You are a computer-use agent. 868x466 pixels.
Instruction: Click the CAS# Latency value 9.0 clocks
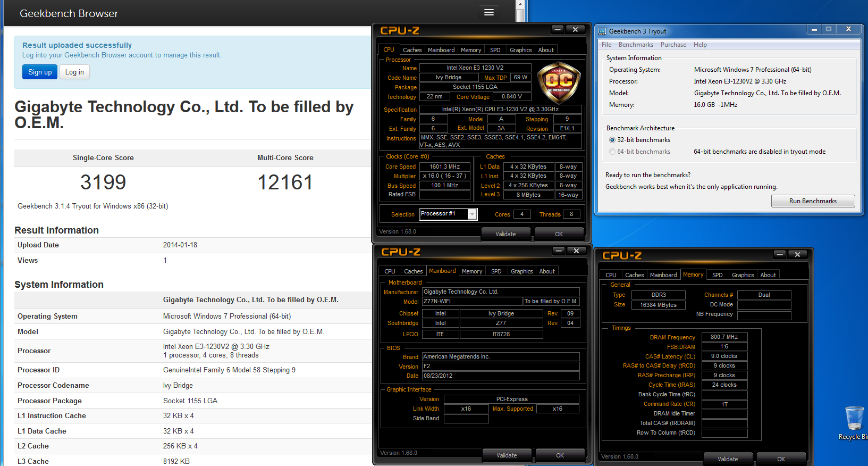pos(724,356)
